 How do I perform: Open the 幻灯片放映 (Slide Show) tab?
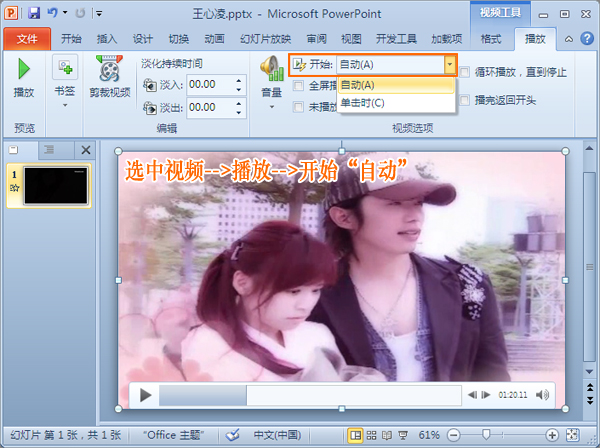[266, 39]
